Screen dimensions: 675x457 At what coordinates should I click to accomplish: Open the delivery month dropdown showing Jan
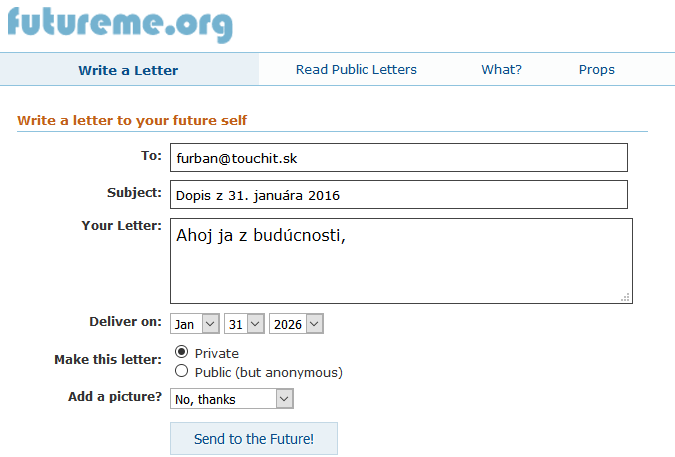pos(195,324)
